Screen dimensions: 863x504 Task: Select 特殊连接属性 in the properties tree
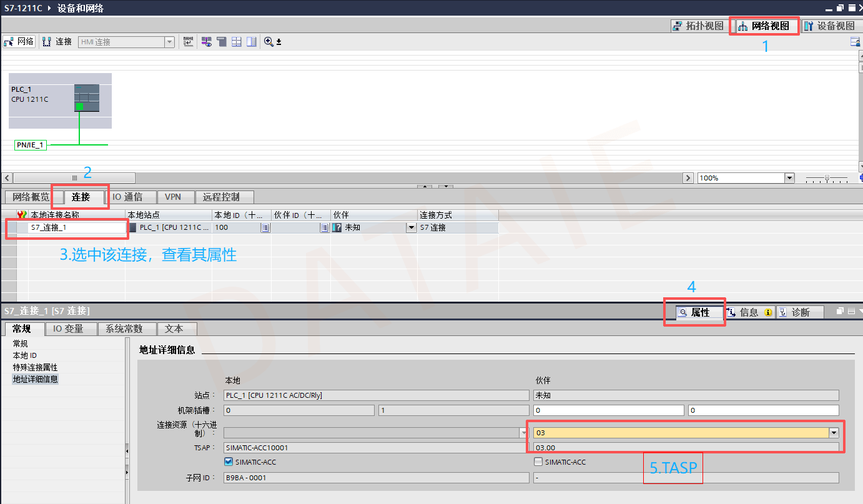[35, 367]
